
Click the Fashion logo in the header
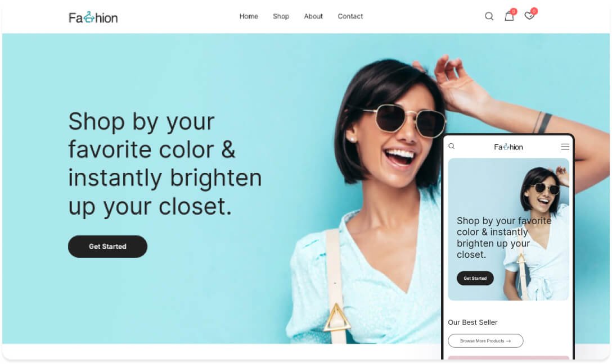[x=93, y=17]
